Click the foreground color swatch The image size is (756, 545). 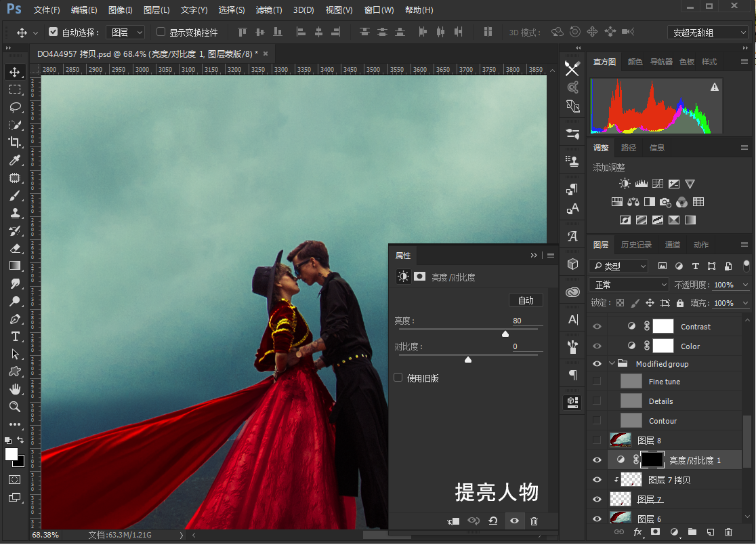click(11, 454)
